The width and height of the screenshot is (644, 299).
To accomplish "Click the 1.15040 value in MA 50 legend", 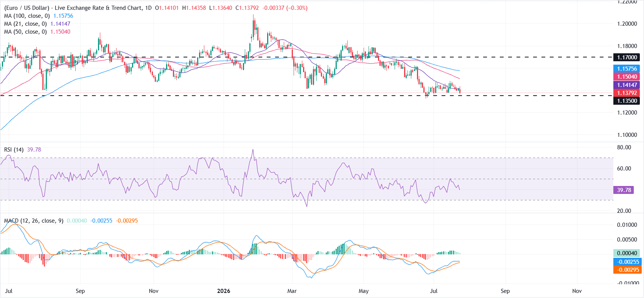I will coord(60,32).
